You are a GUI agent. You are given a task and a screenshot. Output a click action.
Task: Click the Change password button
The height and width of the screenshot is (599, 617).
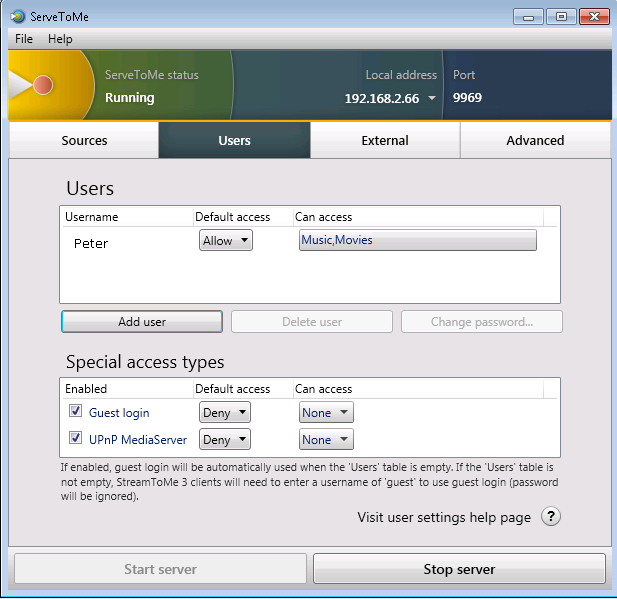pyautogui.click(x=482, y=322)
